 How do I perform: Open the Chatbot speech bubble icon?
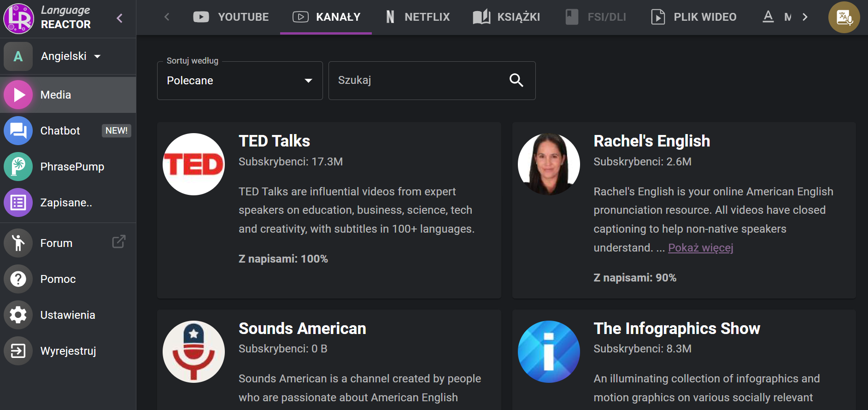18,131
